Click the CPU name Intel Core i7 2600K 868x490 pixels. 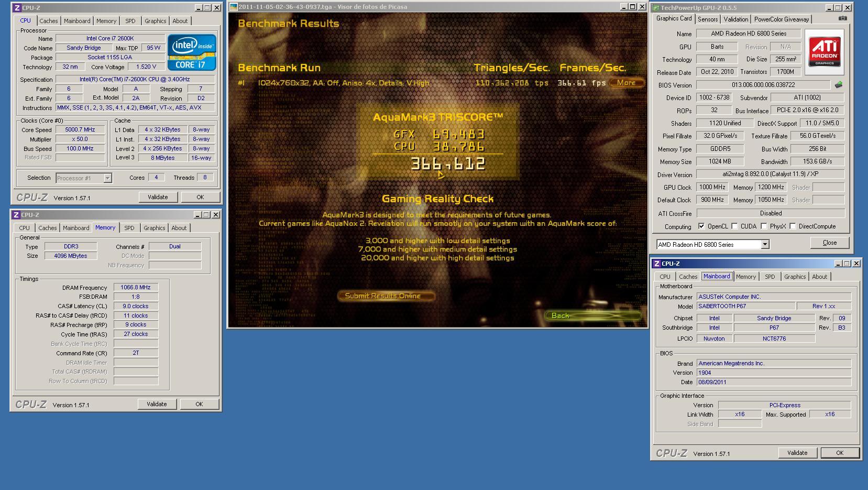(110, 38)
